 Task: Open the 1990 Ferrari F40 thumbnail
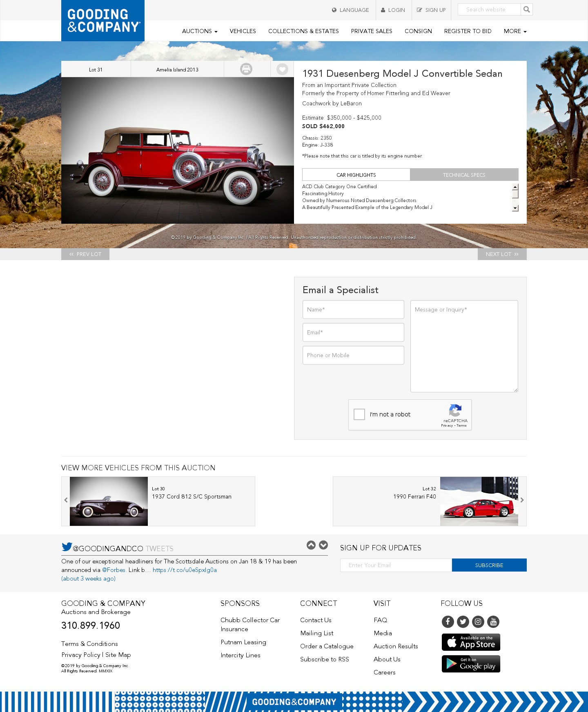[479, 501]
